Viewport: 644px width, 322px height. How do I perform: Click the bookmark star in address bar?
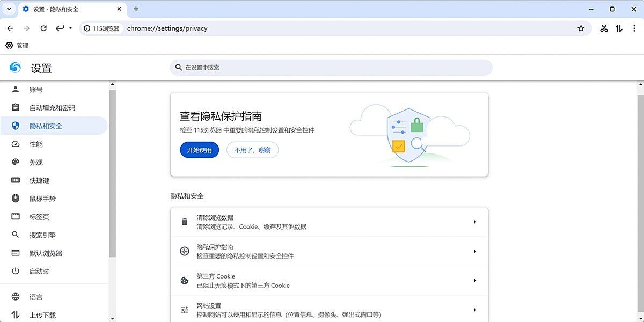581,28
